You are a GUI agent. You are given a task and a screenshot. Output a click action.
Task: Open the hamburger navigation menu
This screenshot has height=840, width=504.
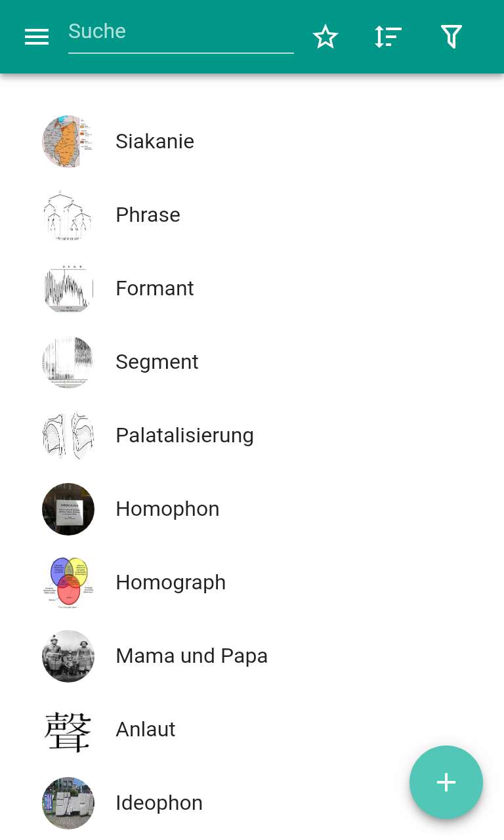(37, 37)
